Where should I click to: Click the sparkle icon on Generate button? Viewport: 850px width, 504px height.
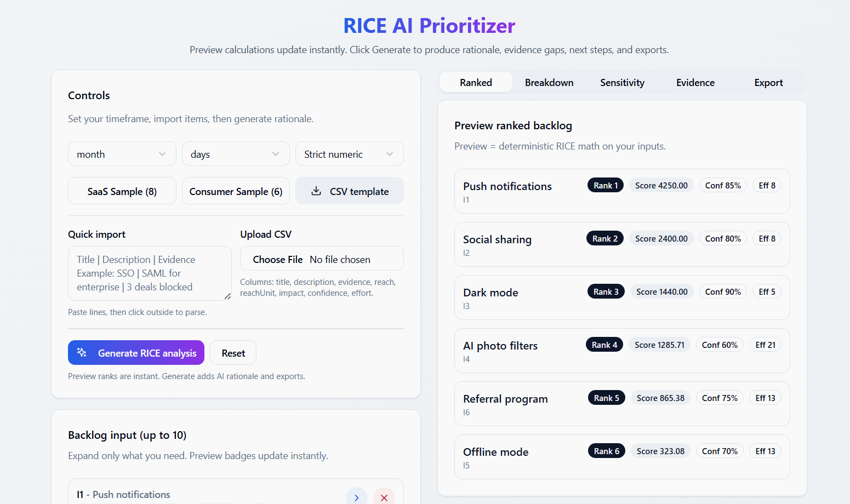tap(82, 353)
